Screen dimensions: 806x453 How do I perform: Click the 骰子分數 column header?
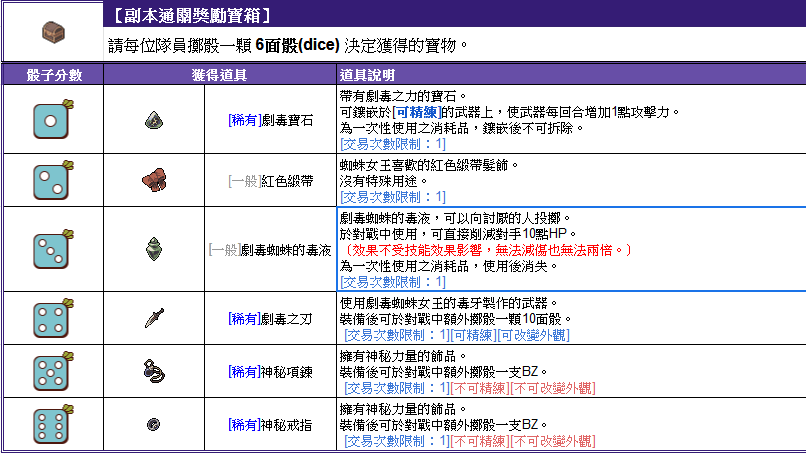54,75
